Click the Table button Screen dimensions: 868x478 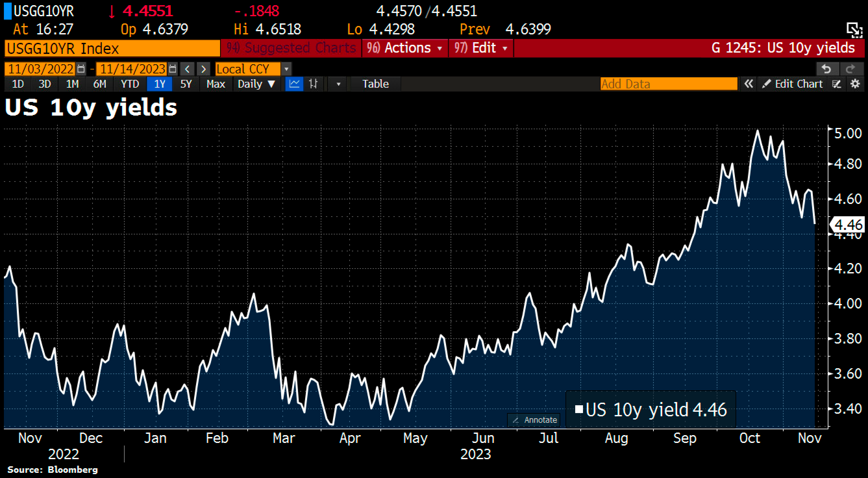[x=375, y=84]
